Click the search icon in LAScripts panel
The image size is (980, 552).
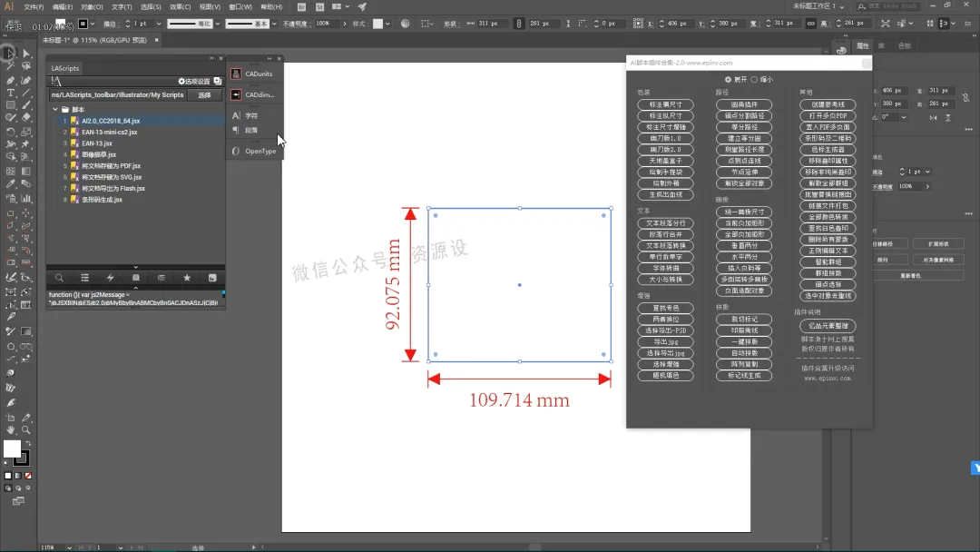(x=59, y=278)
